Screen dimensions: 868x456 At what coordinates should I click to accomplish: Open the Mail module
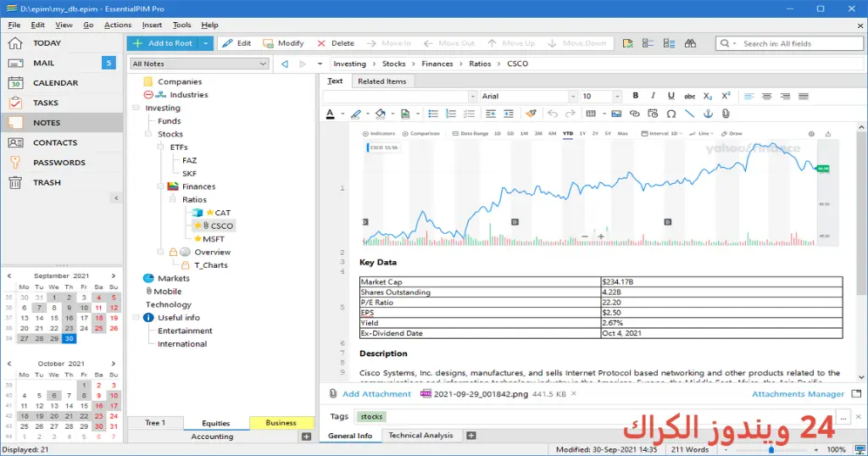point(62,63)
